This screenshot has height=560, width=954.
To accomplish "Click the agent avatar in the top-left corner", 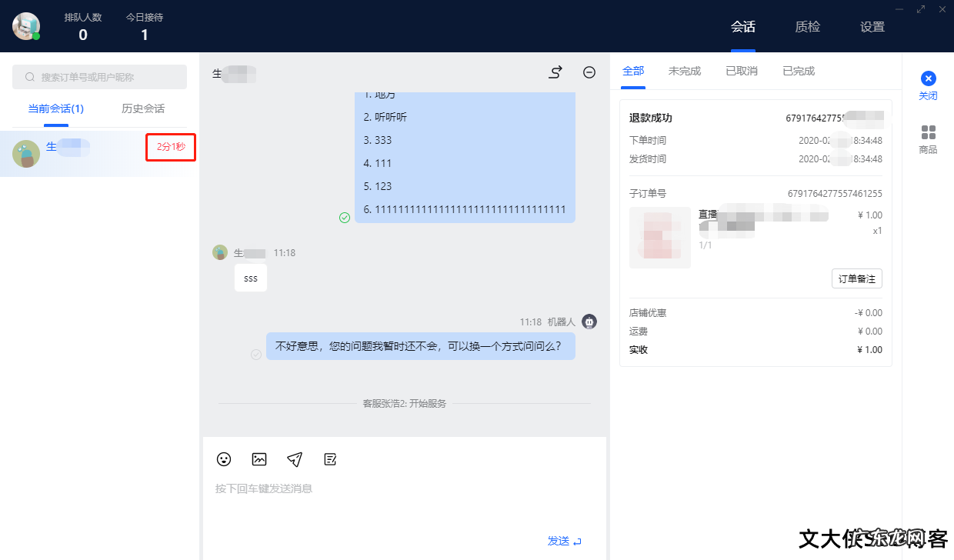I will tap(26, 25).
